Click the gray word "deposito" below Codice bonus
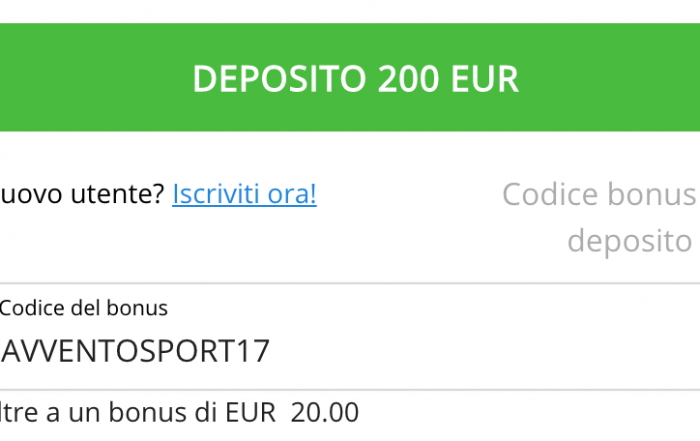The width and height of the screenshot is (700, 441). coord(629,241)
